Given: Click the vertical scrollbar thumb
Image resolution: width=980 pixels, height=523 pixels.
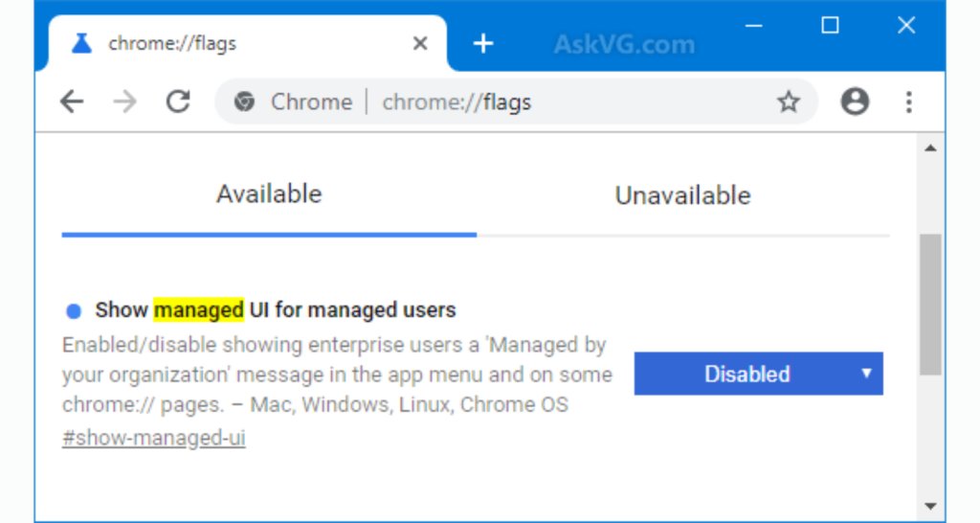Looking at the screenshot, I should click(930, 305).
